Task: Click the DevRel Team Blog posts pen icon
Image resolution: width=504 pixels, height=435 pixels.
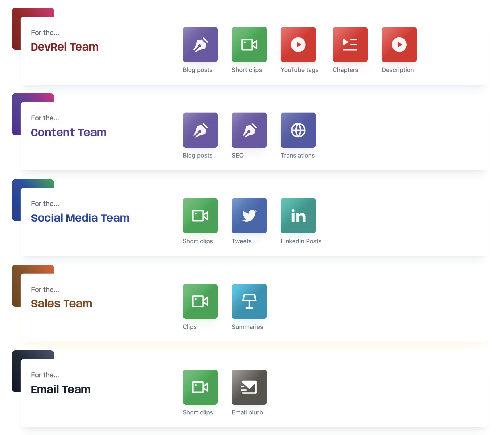Action: coord(200,44)
